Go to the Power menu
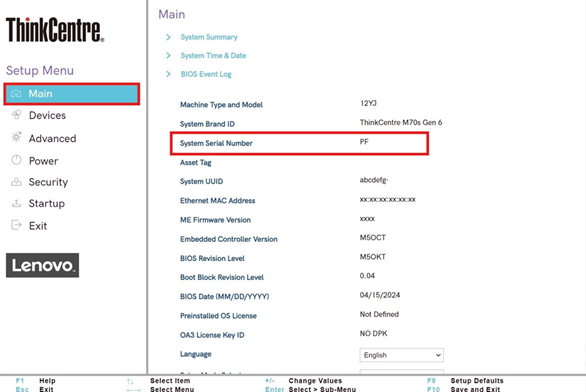586x392 pixels. coord(44,161)
